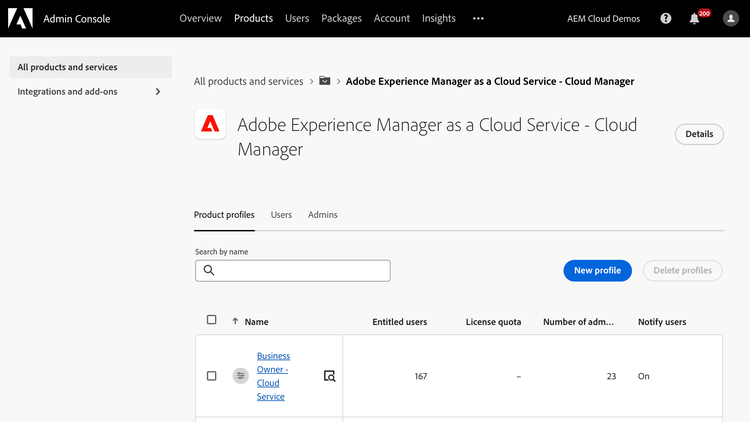Click the Search by name field
Viewport: 750px width, 422px height.
(300, 271)
